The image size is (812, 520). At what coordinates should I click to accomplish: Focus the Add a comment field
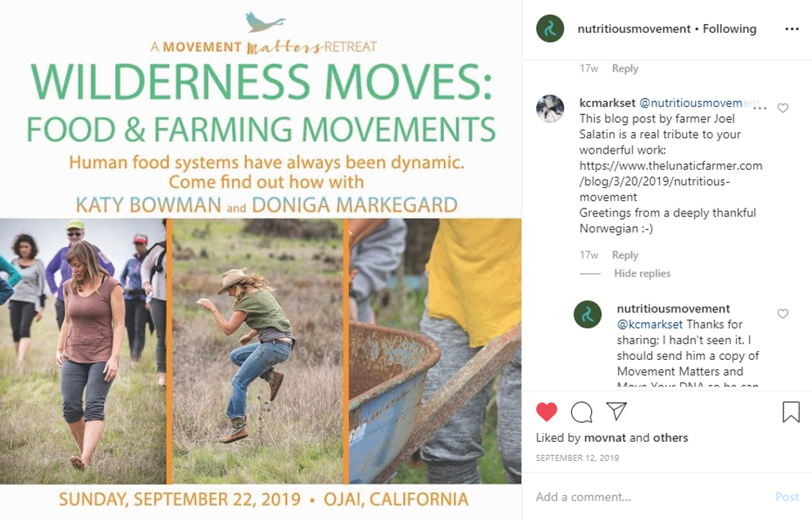point(644,497)
